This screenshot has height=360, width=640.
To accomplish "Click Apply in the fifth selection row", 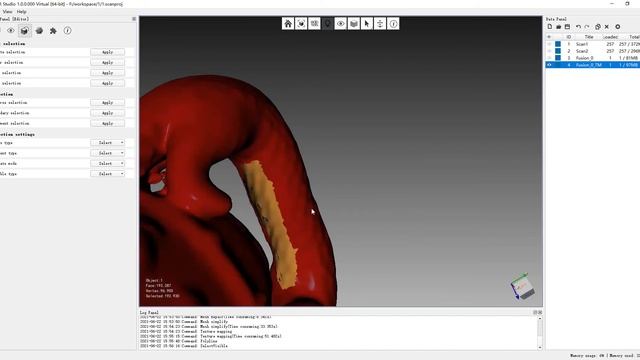I will pos(108,103).
